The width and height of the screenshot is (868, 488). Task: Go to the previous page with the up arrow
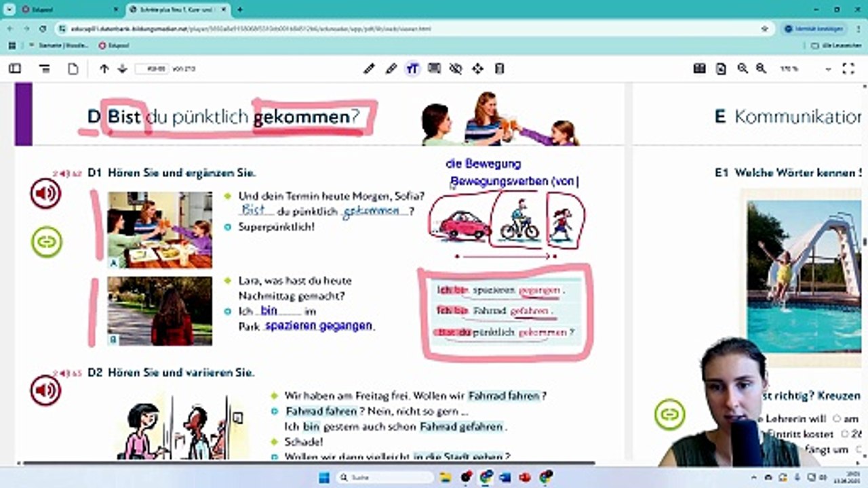pyautogui.click(x=104, y=68)
